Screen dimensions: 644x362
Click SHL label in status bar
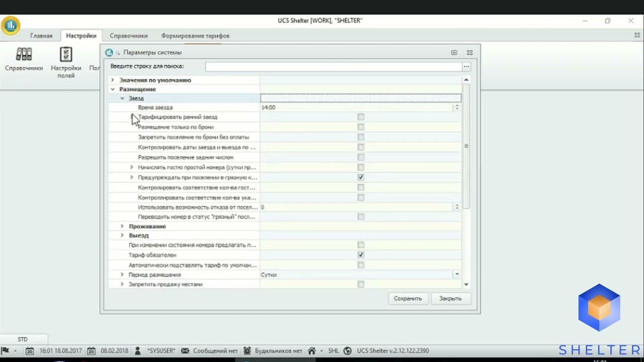(333, 350)
